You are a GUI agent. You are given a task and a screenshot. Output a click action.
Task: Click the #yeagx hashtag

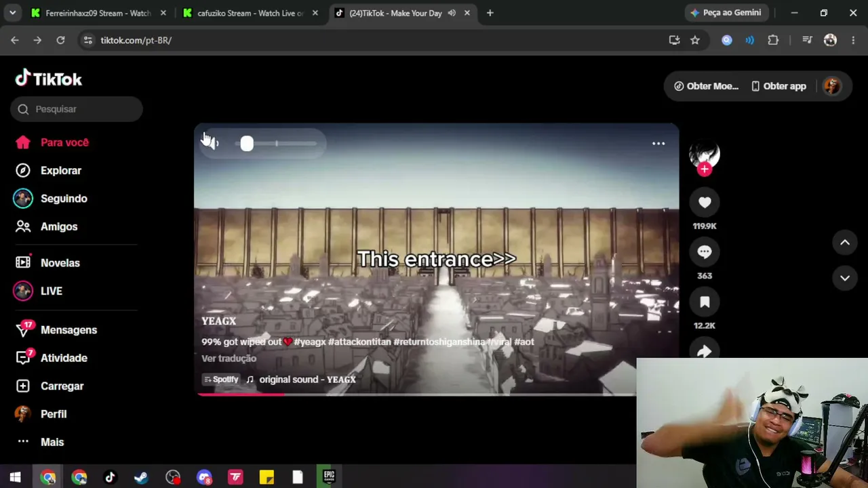pos(310,342)
